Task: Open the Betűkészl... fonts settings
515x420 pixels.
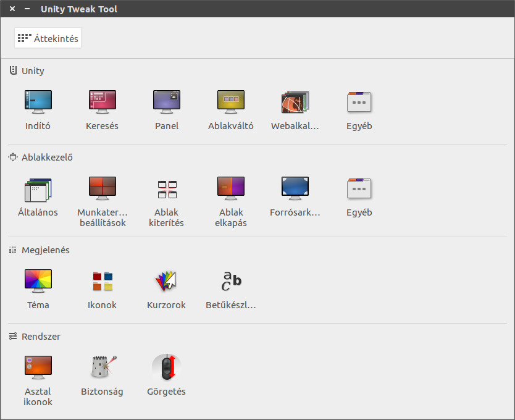Action: [230, 289]
